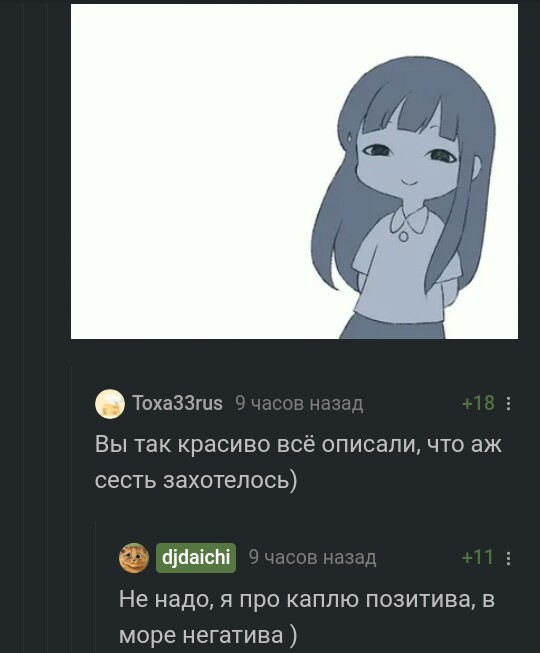Open djdaichi cat avatar picture

pos(134,558)
